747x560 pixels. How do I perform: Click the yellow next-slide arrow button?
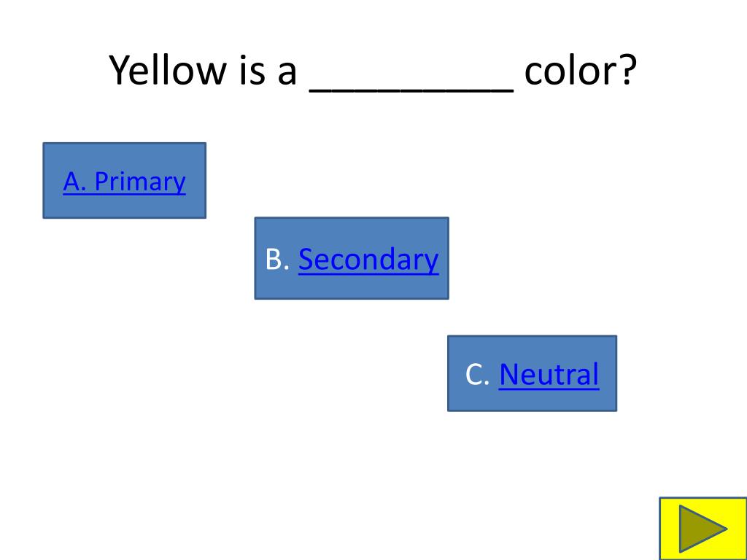tap(703, 529)
